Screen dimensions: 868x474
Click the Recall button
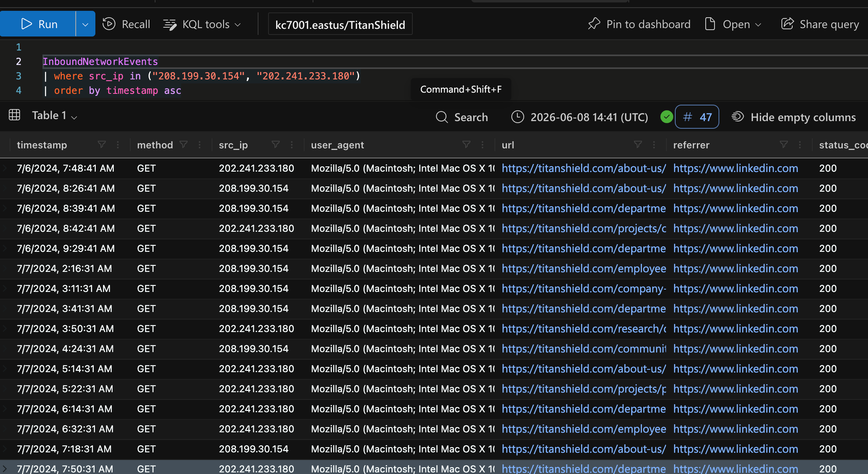126,24
